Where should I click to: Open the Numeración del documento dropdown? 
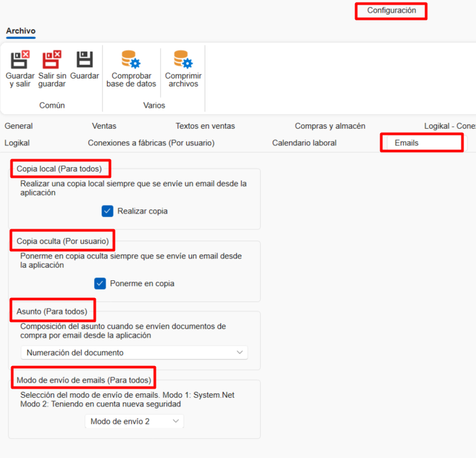135,352
